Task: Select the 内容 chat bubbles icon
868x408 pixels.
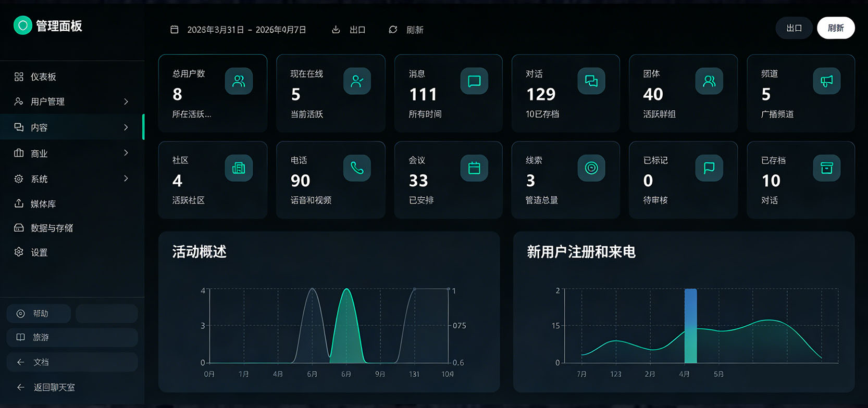Action: click(19, 127)
